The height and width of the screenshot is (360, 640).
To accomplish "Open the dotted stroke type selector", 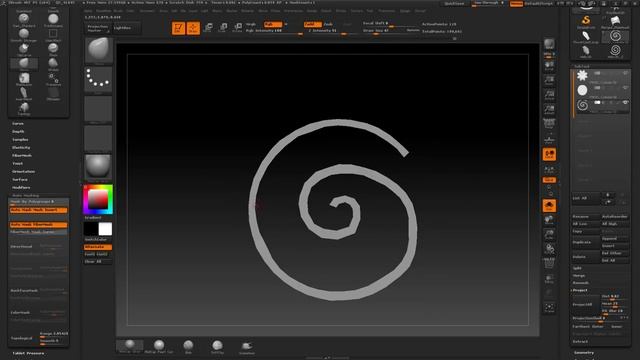I will pyautogui.click(x=98, y=79).
